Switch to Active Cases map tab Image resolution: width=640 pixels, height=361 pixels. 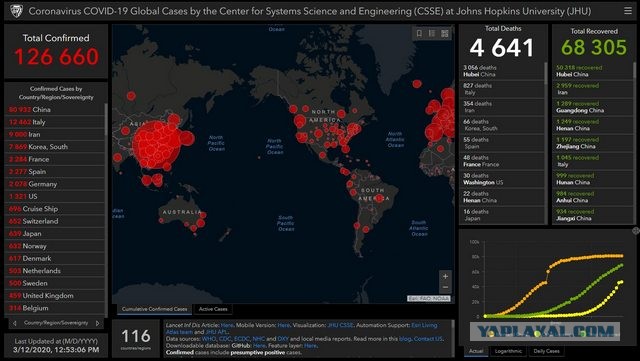[x=213, y=309]
